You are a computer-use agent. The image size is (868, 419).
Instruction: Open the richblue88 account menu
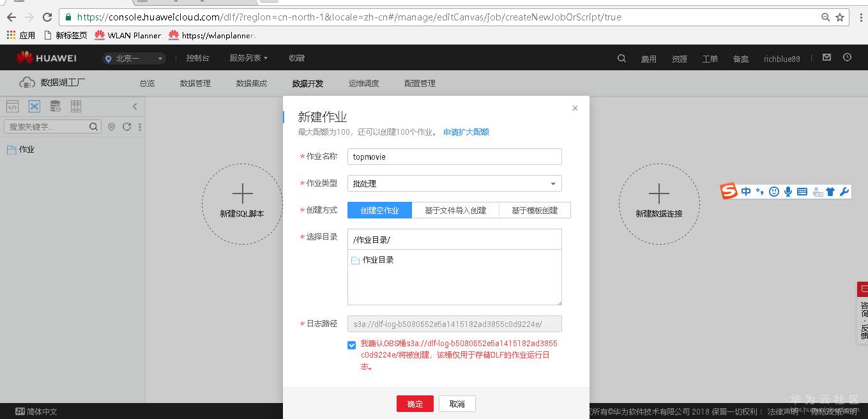(782, 59)
